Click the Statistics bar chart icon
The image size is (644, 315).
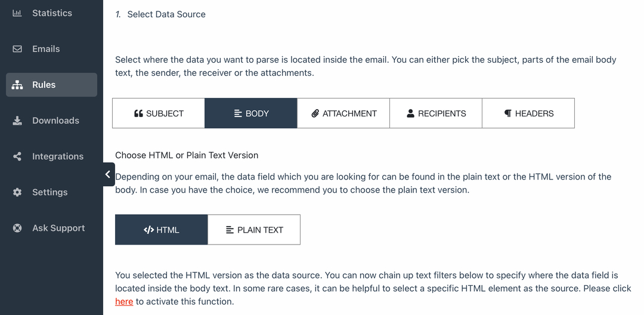click(x=17, y=13)
